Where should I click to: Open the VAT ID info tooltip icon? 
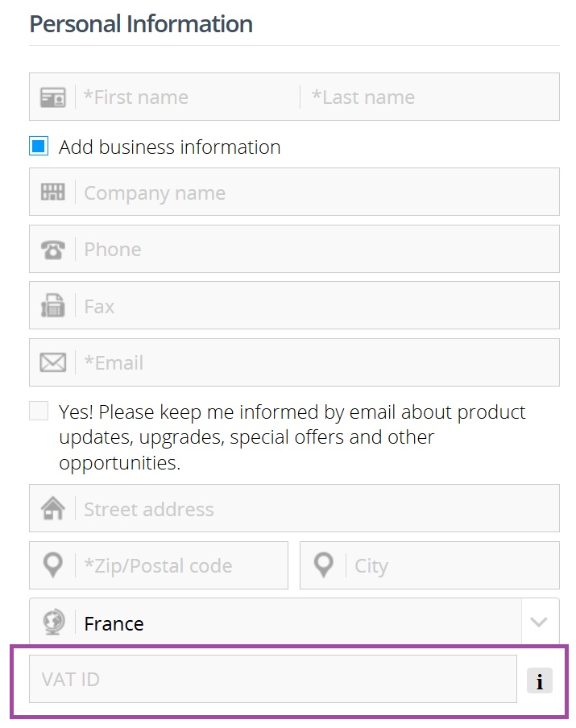pyautogui.click(x=539, y=680)
